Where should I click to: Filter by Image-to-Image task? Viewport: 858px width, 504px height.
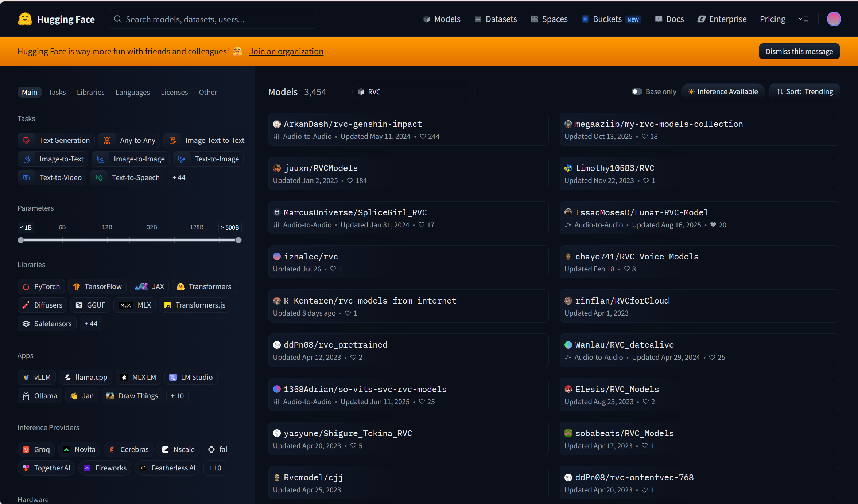[131, 159]
